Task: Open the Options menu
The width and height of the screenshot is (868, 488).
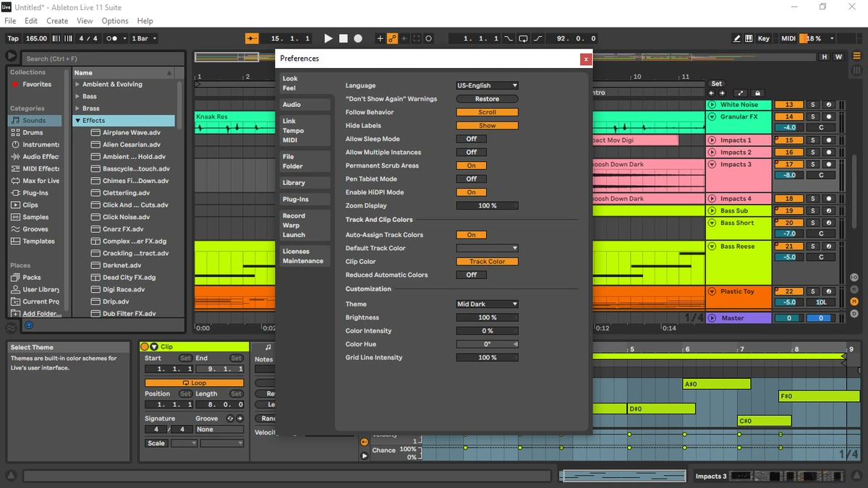Action: pyautogui.click(x=115, y=21)
